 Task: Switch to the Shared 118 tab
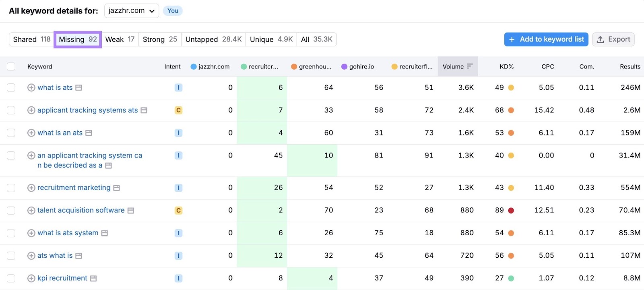tap(32, 39)
